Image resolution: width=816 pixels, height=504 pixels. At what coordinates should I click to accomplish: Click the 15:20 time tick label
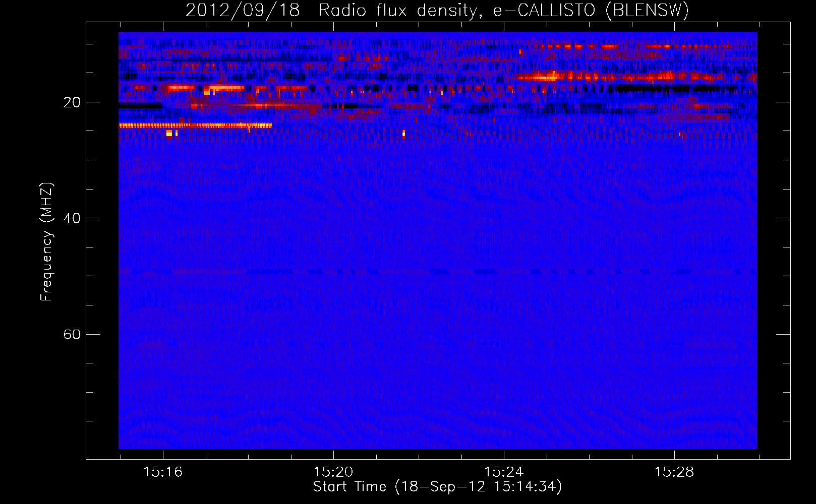pos(333,472)
